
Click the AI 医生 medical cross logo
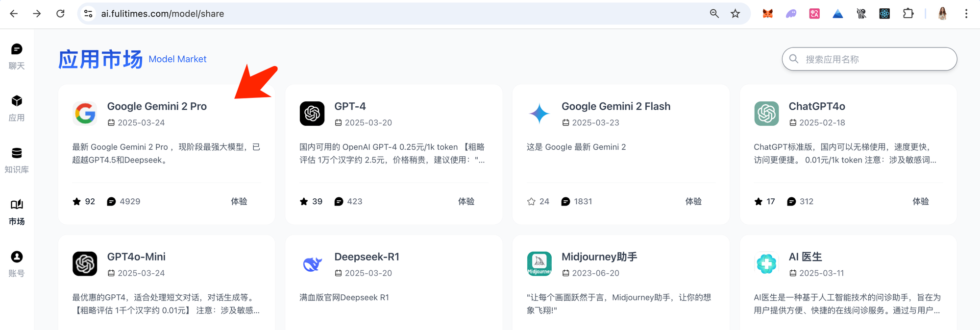[766, 264]
